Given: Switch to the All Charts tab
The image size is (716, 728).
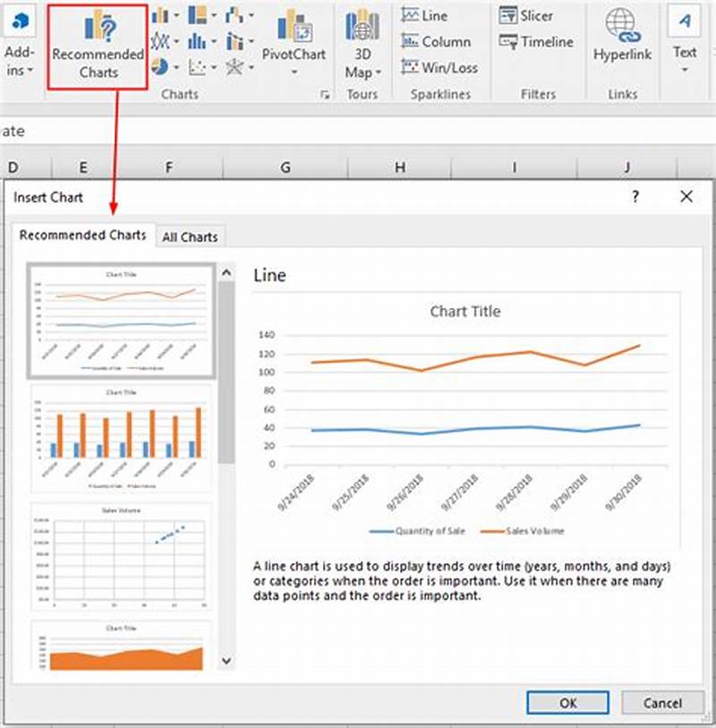Looking at the screenshot, I should (x=190, y=236).
